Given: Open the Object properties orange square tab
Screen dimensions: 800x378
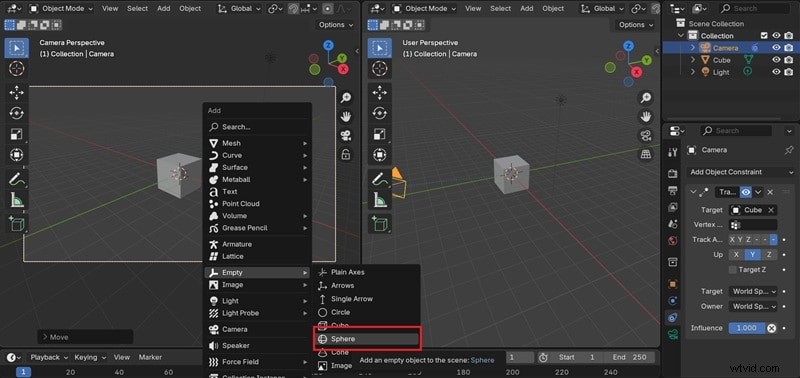Looking at the screenshot, I should point(673,284).
